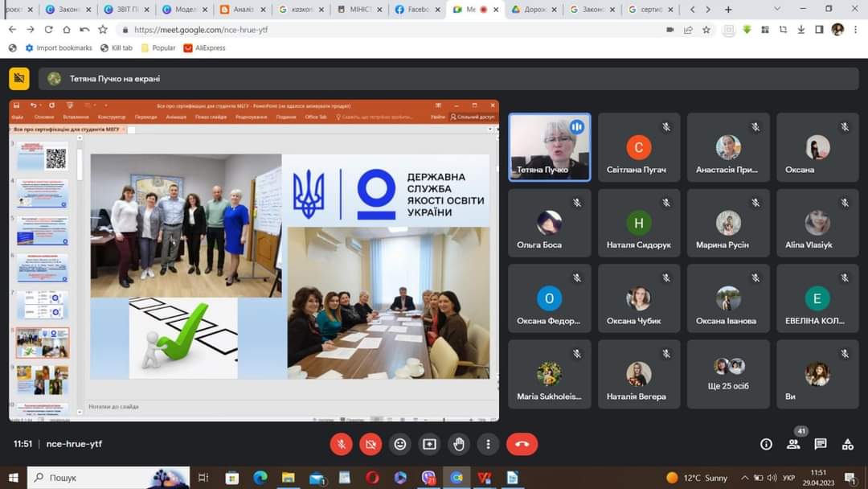868x489 pixels.
Task: Open browser downloads icon
Action: tap(801, 30)
